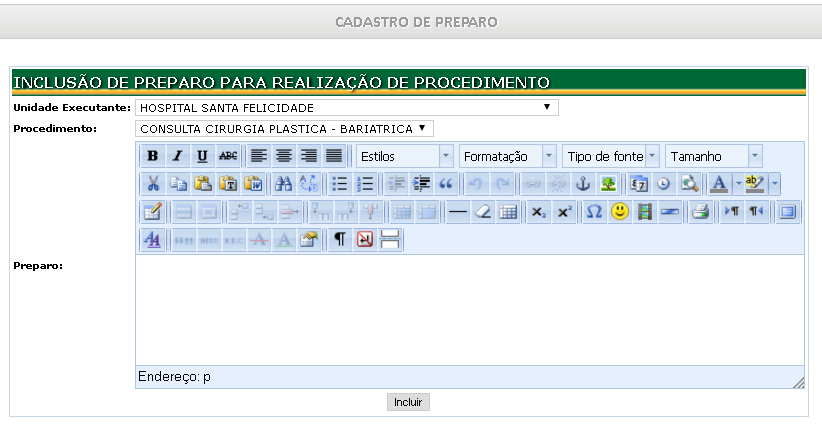The width and height of the screenshot is (822, 427).
Task: Toggle visual control characters (pilcrow)
Action: 340,240
